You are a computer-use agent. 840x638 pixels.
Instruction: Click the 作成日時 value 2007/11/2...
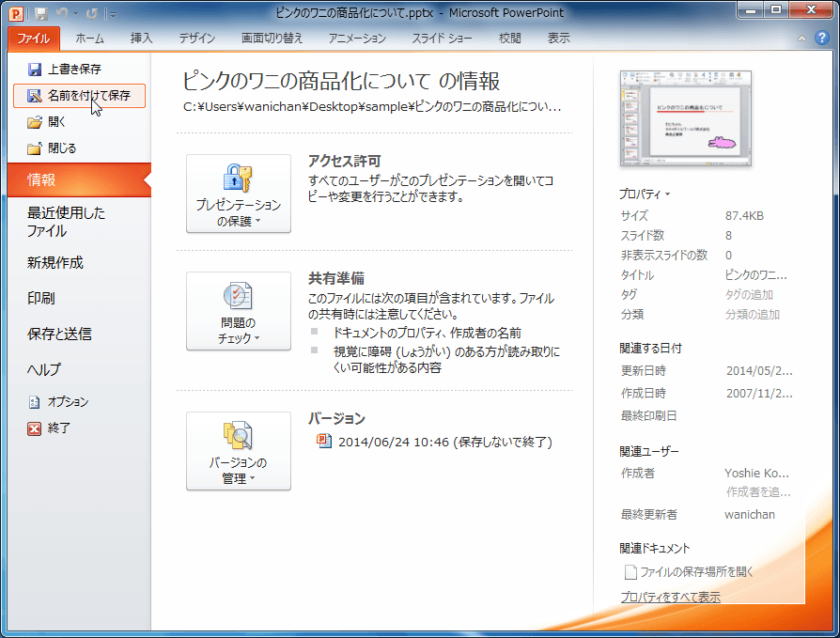coord(759,393)
